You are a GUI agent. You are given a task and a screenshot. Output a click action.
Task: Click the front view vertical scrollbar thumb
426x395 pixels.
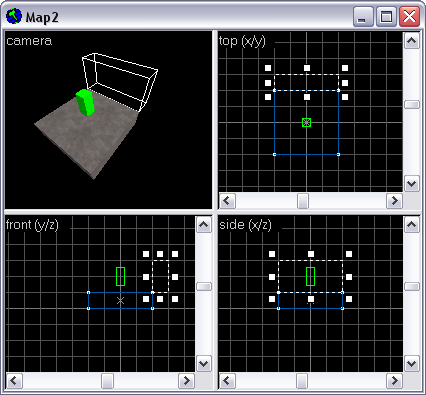coord(204,286)
